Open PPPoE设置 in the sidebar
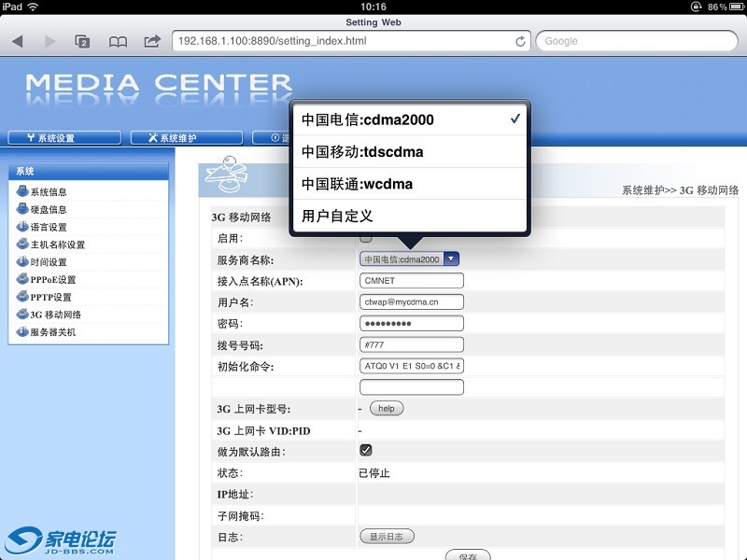 53,280
